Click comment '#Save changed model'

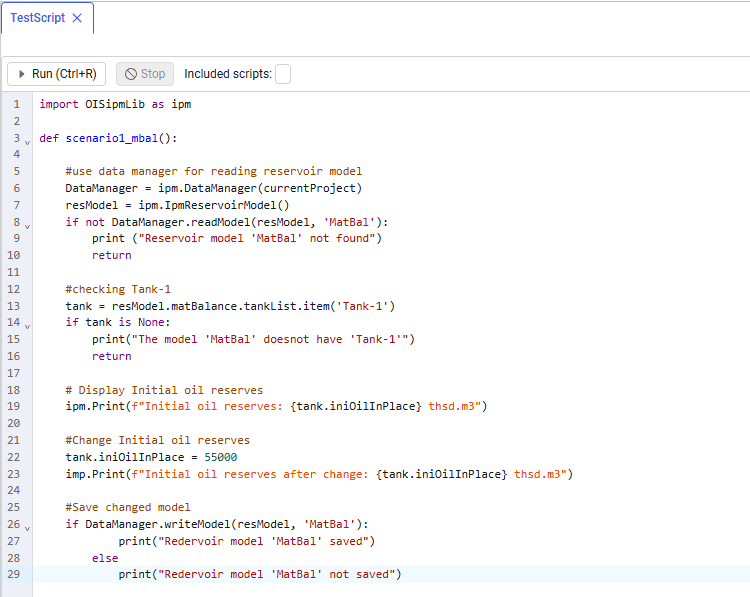pos(128,508)
